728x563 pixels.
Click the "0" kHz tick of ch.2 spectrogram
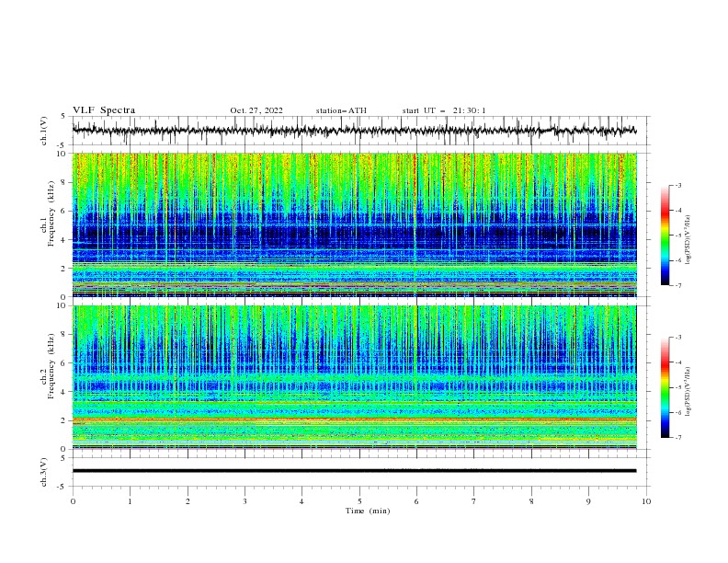(64, 449)
